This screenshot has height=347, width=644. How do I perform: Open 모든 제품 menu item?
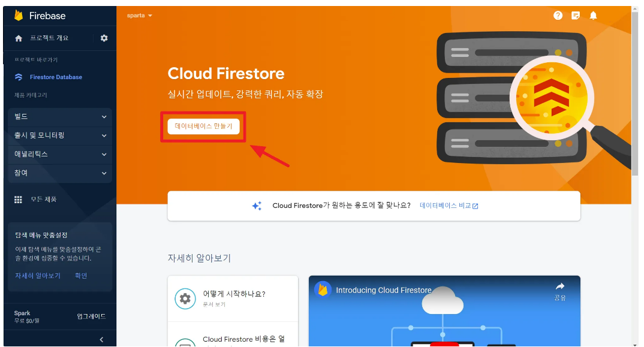(44, 200)
